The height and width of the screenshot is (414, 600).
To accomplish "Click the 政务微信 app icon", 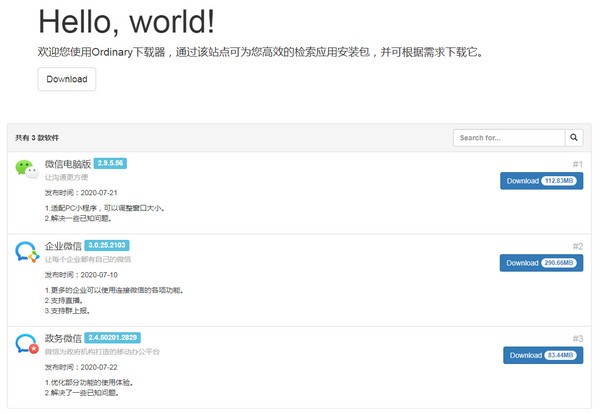I will point(27,345).
